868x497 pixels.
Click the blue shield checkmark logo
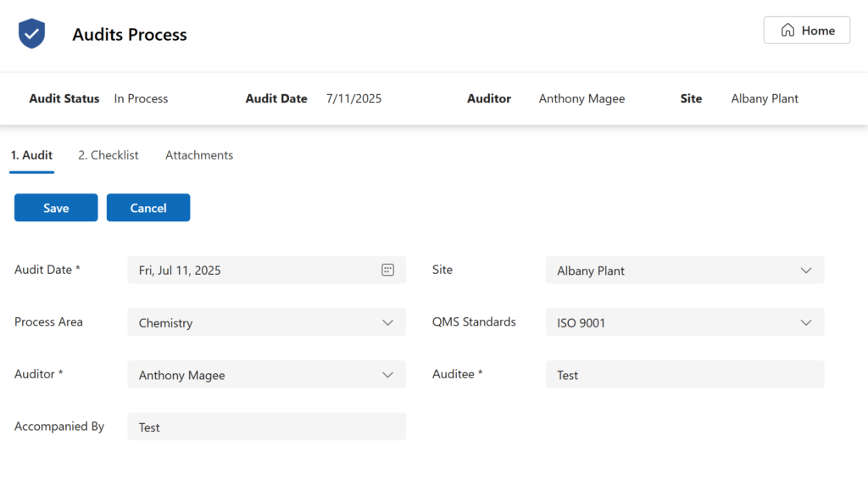click(x=31, y=33)
